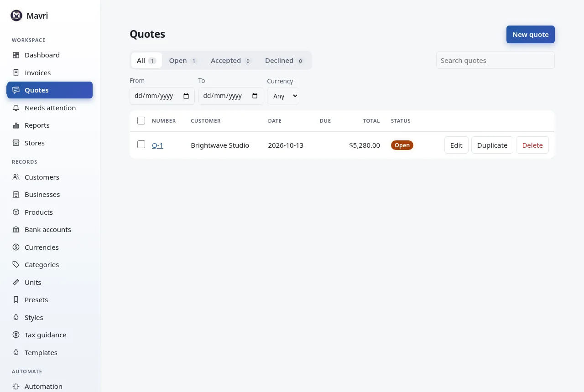
Task: Open the Currency Any dropdown
Action: [x=283, y=96]
